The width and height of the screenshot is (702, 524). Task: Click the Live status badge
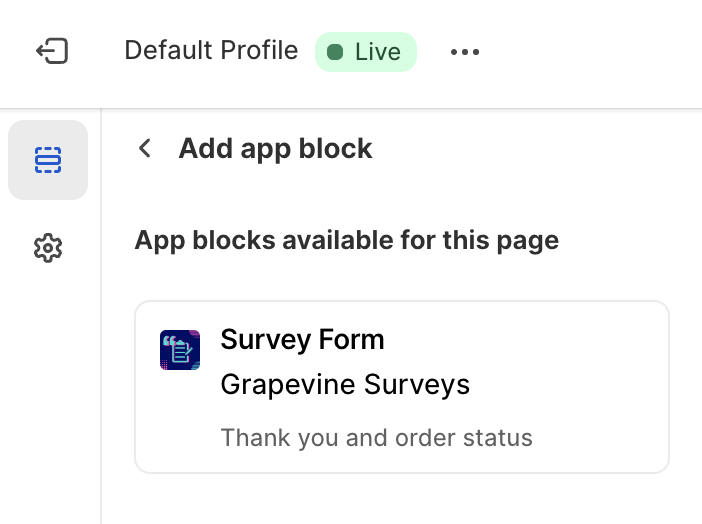(366, 52)
